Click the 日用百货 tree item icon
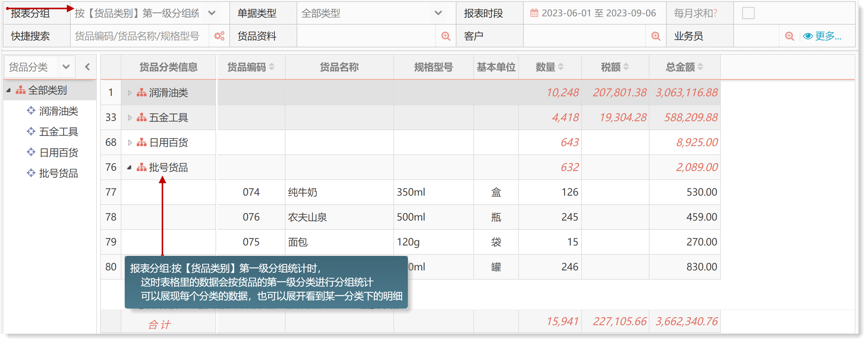The image size is (868, 343). pos(31,152)
